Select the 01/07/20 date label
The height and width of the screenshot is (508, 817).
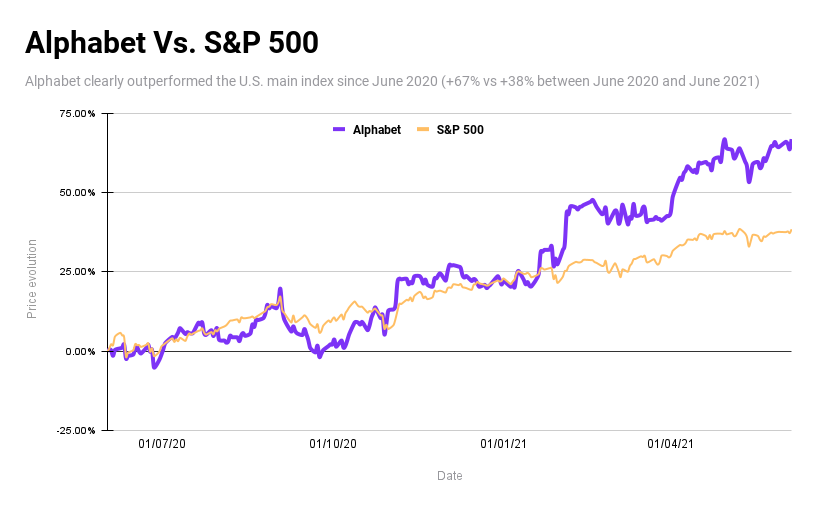tap(162, 443)
